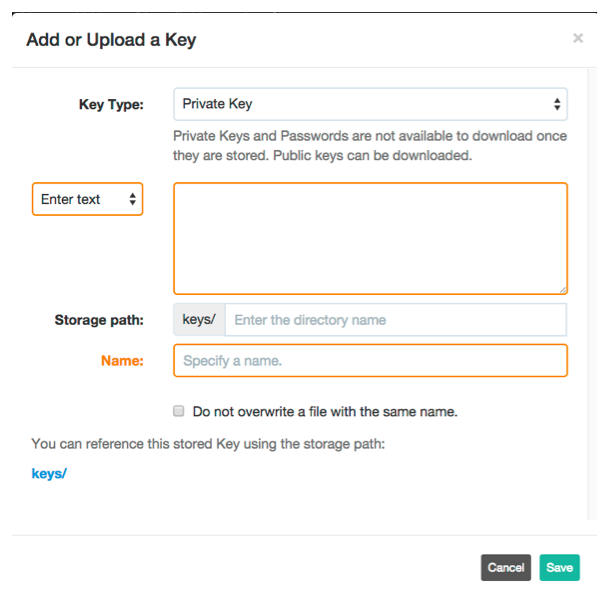Expand the Enter text input-method dropdown

[88, 199]
